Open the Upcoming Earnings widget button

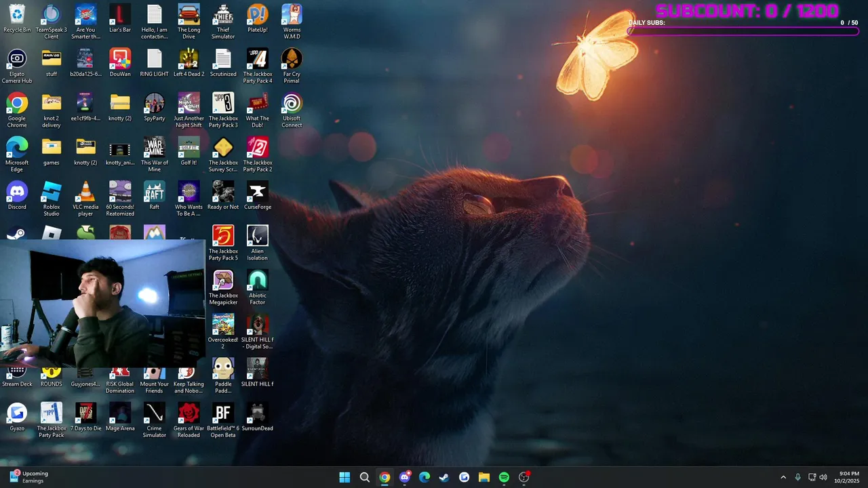tap(30, 477)
